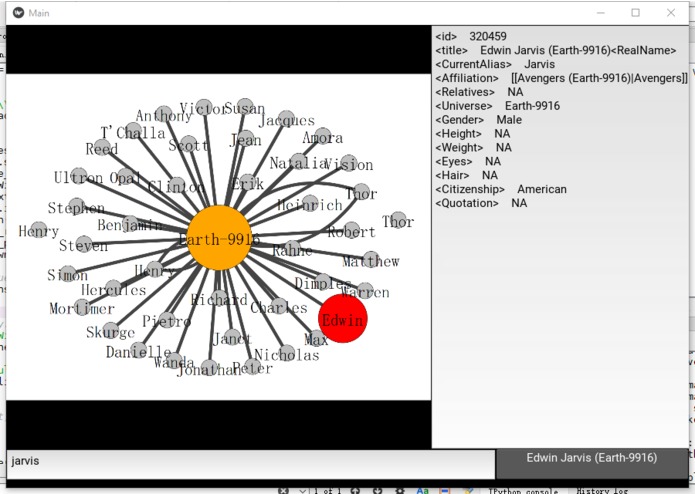Click the Vision node
695x494 pixels.
(x=348, y=163)
